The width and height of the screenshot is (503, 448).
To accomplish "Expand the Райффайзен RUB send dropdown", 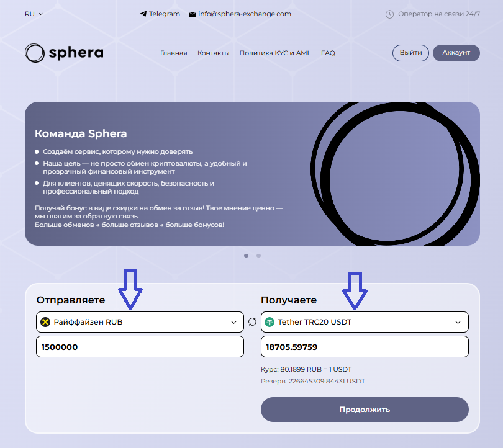I will click(233, 322).
